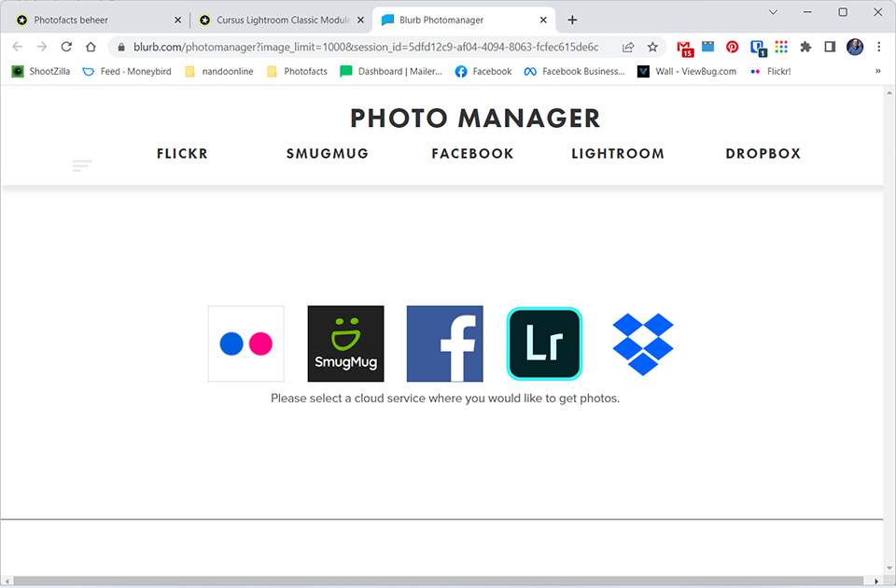Open the Chrome profile avatar
The width and height of the screenshot is (896, 588).
[855, 47]
